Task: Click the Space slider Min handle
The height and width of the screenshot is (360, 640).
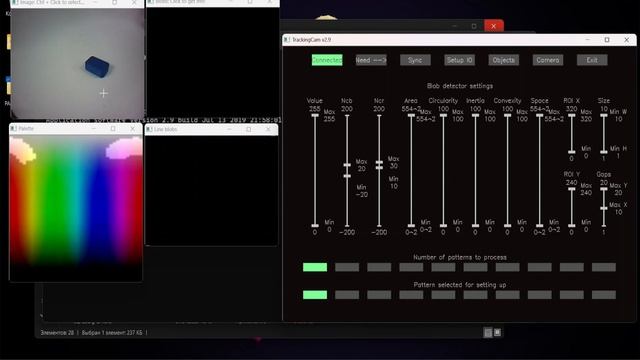Action: coord(540,225)
